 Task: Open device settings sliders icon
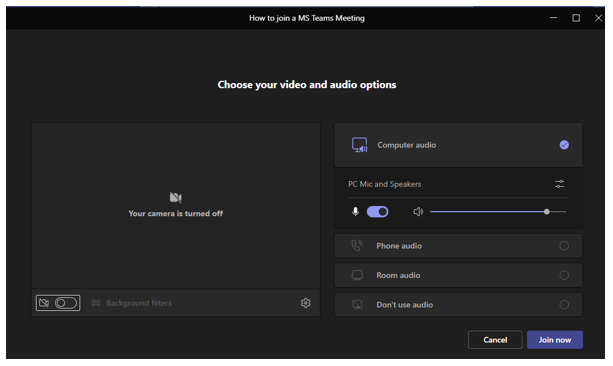559,184
